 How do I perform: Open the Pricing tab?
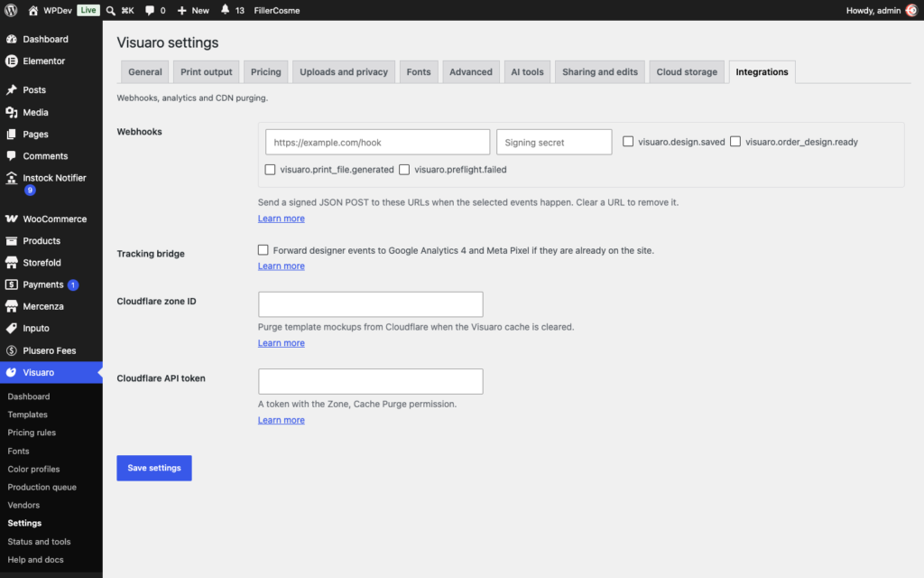(266, 72)
